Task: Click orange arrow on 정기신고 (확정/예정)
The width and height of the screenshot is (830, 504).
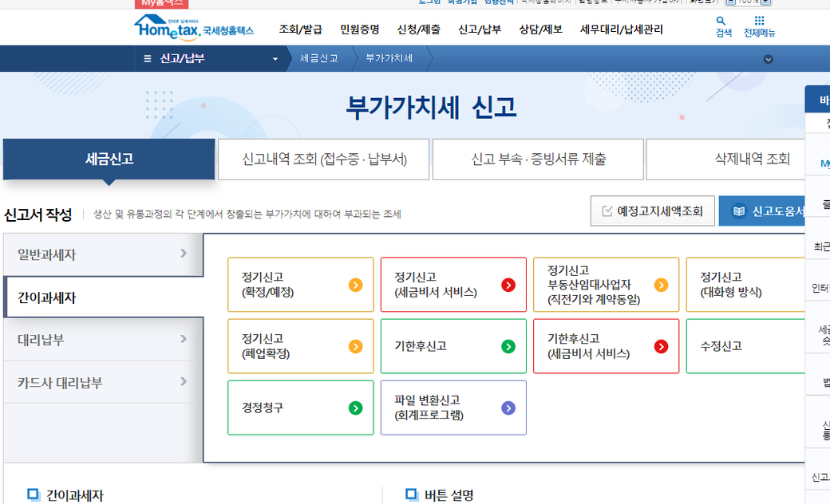Action: pyautogui.click(x=356, y=285)
